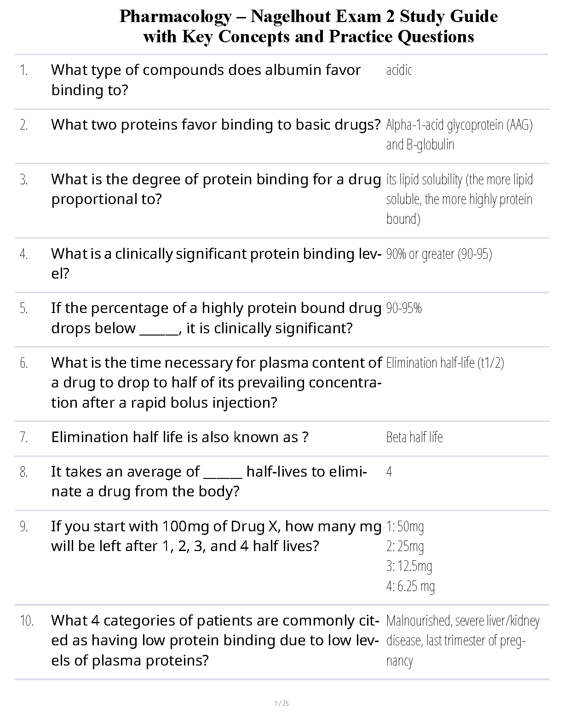Click the Alpha-1-acid glycoprotein answer
Screen dimensions: 563x728
(459, 134)
